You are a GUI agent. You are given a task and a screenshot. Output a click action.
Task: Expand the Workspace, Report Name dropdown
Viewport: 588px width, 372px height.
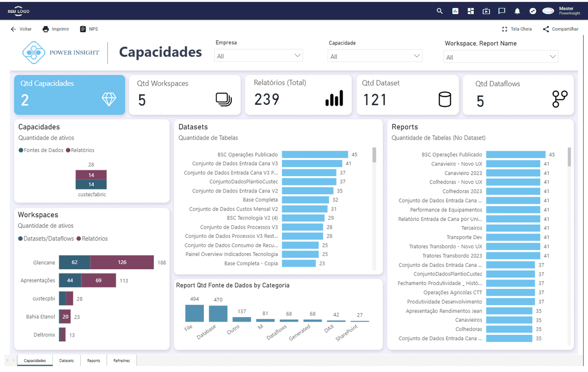(x=501, y=57)
